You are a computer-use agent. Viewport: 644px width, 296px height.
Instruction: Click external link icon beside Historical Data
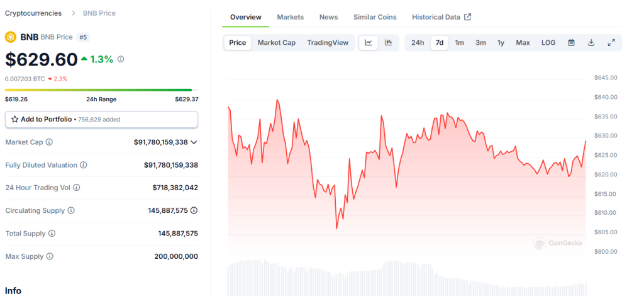(x=467, y=17)
